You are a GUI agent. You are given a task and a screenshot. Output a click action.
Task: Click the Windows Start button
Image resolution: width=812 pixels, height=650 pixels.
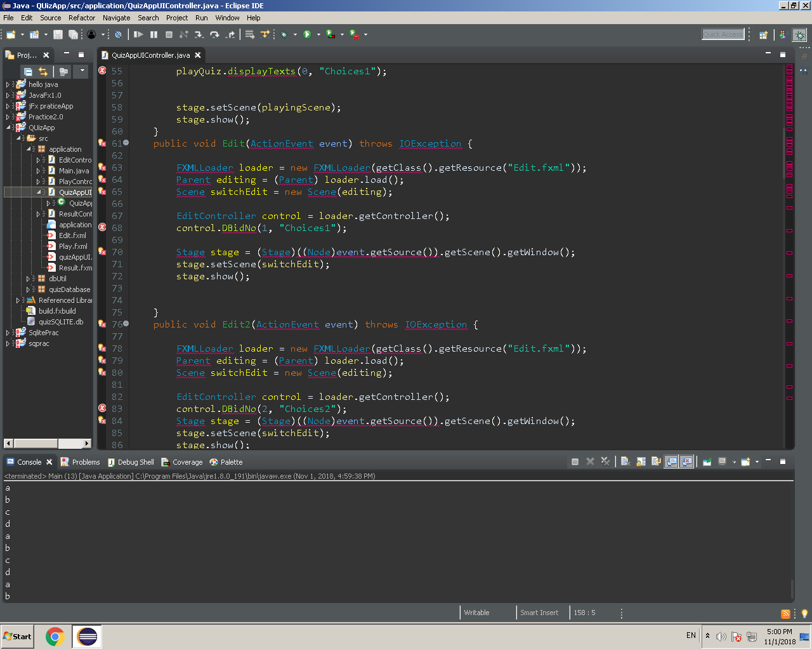click(x=18, y=636)
